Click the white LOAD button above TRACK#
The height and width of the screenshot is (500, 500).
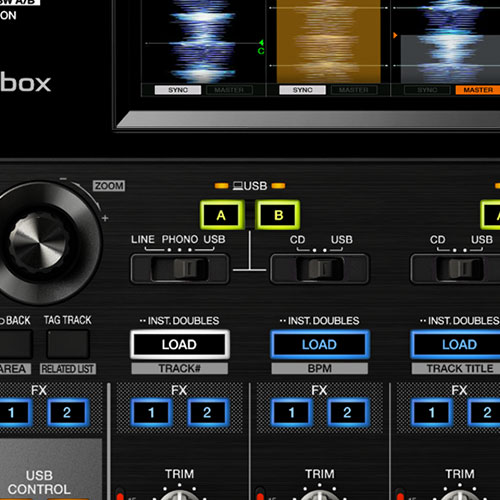point(180,345)
